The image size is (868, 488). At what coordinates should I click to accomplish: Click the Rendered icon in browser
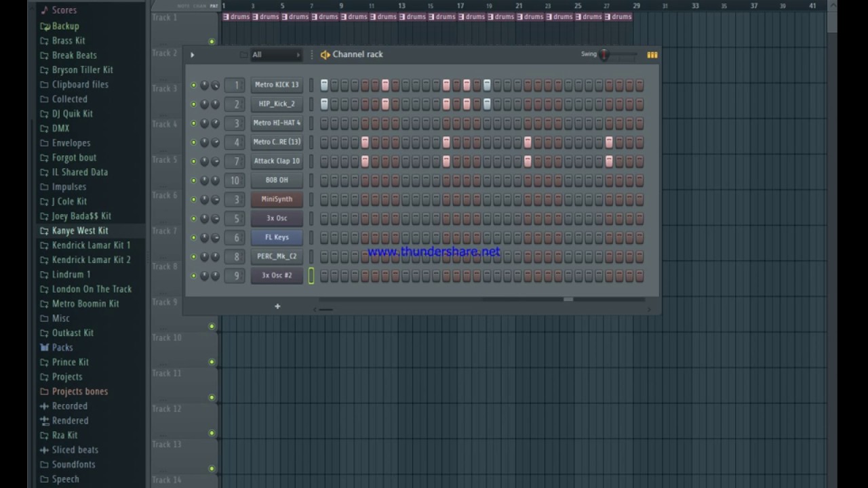(44, 421)
